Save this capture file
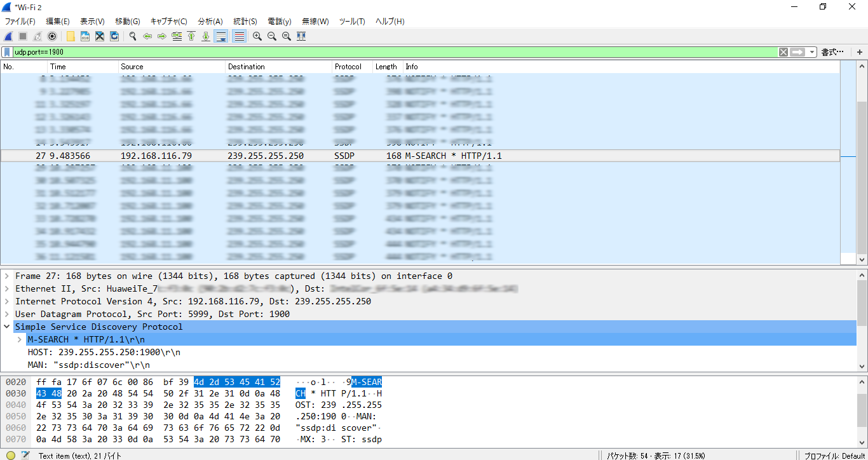This screenshot has height=460, width=868. (x=85, y=36)
